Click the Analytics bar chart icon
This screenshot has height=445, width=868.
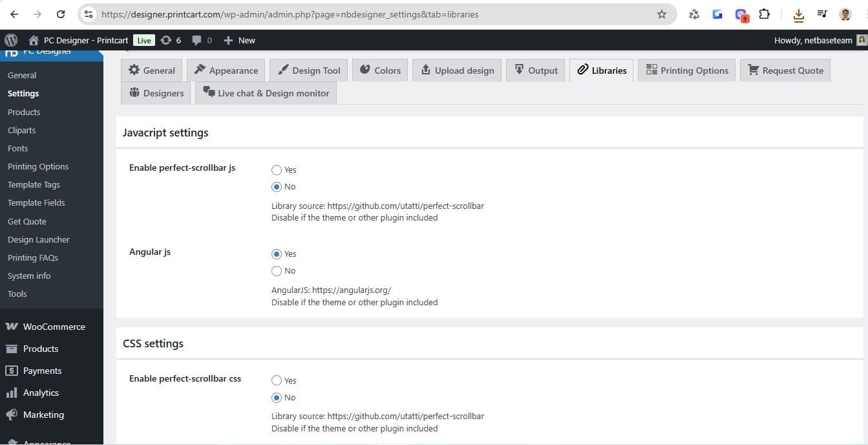click(x=12, y=393)
